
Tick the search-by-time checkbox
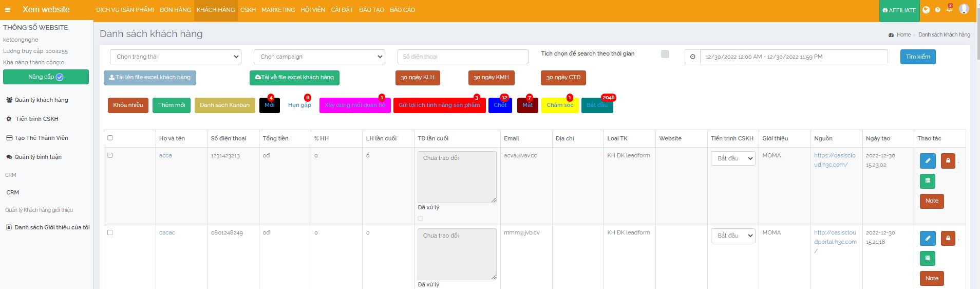click(x=665, y=54)
